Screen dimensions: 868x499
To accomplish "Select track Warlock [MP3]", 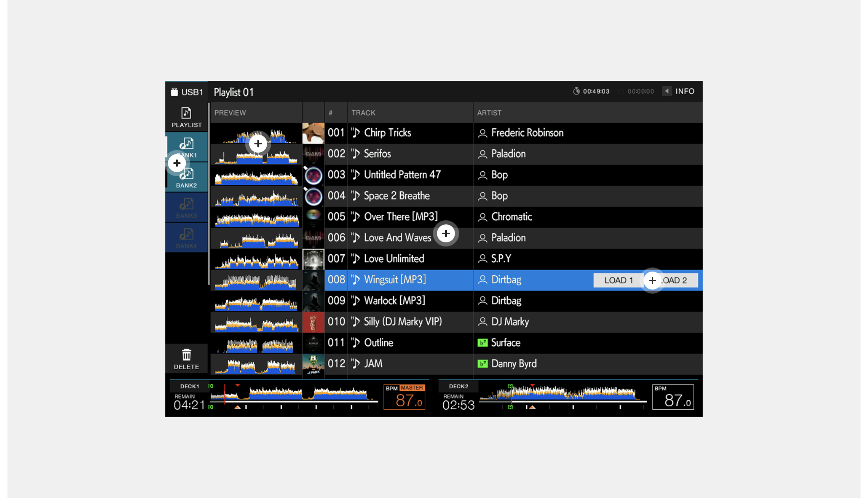I will 395,300.
